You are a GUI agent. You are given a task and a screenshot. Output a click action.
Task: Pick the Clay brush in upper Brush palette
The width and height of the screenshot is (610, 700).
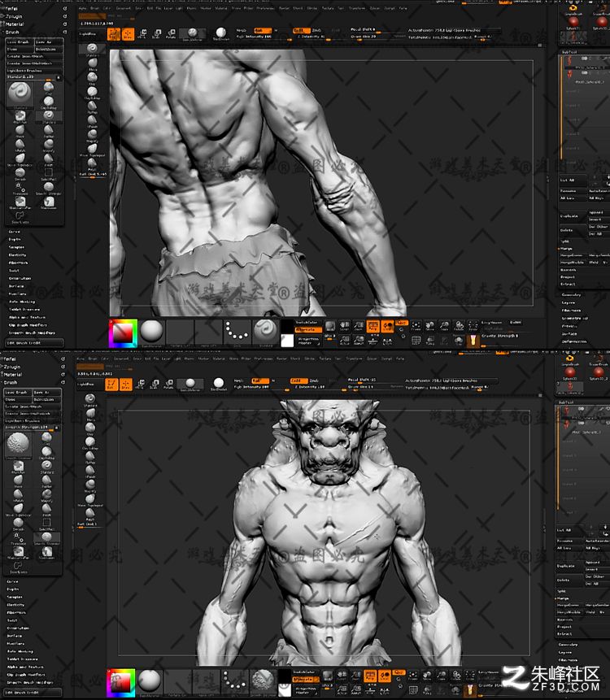coord(49,88)
